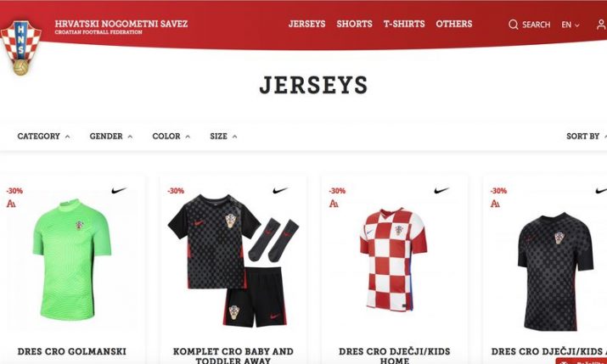Open Dres Cro Golmanski product link
The height and width of the screenshot is (364, 607).
72,351
